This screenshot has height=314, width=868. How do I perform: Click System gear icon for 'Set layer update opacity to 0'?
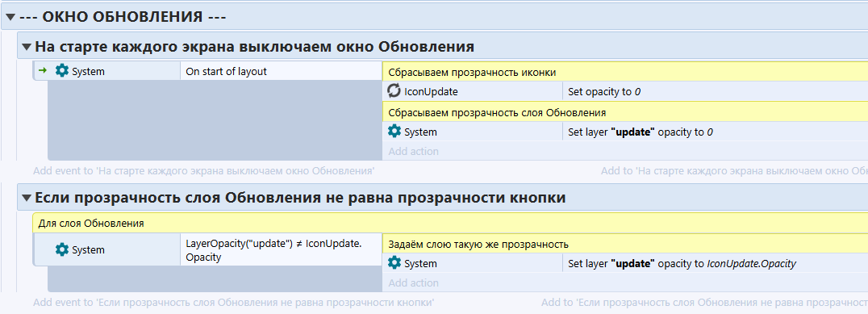(394, 132)
